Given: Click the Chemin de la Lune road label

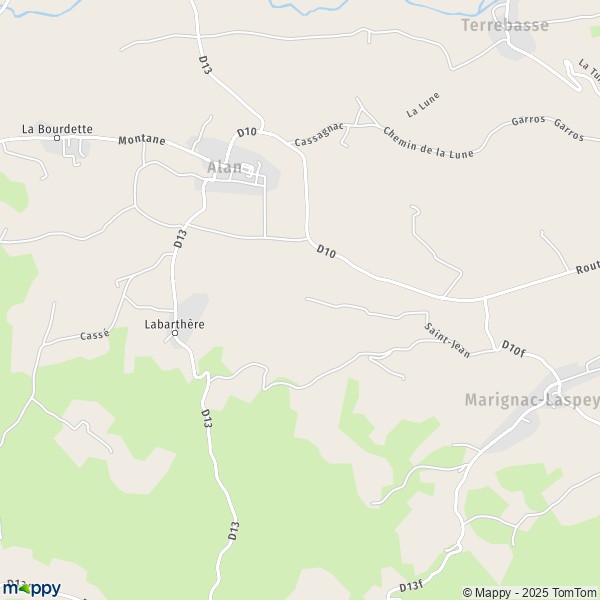Looking at the screenshot, I should pos(428,143).
